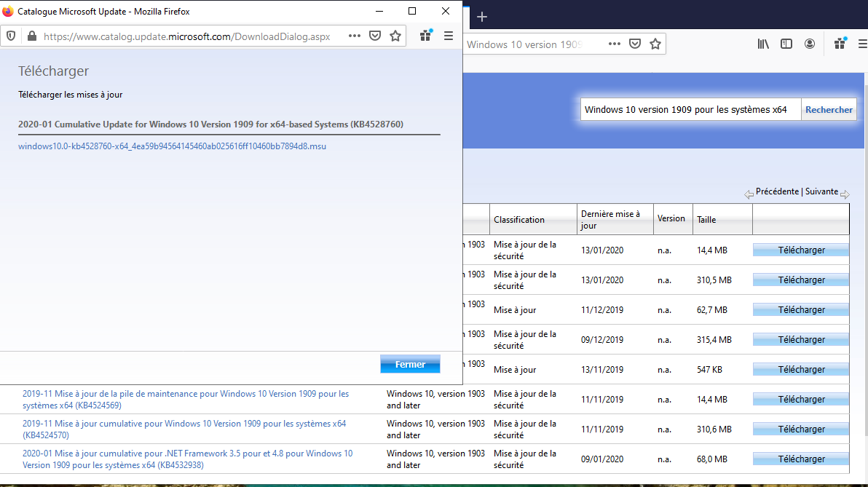Save to Pocket in main browser window
868x487 pixels.
click(635, 44)
